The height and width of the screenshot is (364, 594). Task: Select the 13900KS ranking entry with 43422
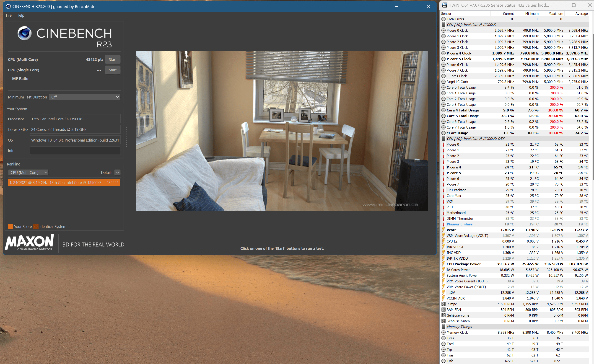click(x=64, y=183)
